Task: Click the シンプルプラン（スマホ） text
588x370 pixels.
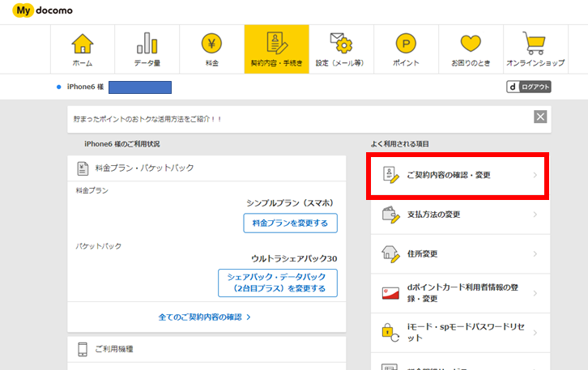Action: (292, 202)
